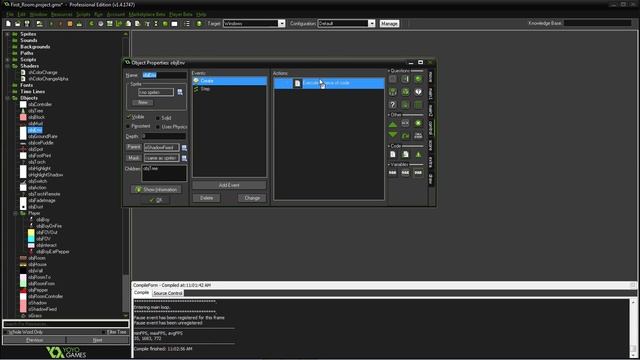The width and height of the screenshot is (640, 360).
Task: Run the game in debug mode
Action: point(60,24)
